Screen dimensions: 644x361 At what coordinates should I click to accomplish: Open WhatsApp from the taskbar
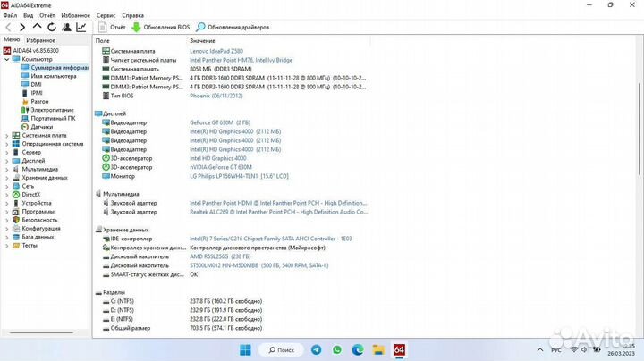click(337, 350)
